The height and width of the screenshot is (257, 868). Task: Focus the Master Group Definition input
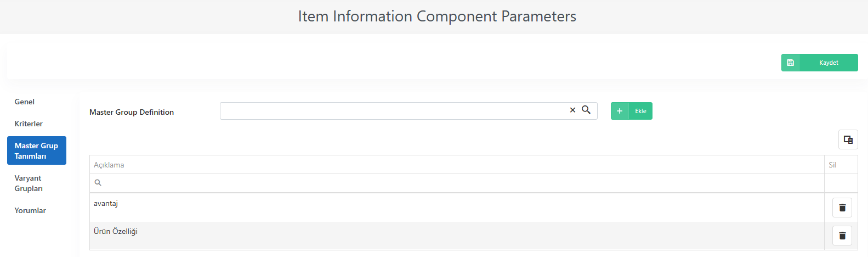(x=394, y=111)
